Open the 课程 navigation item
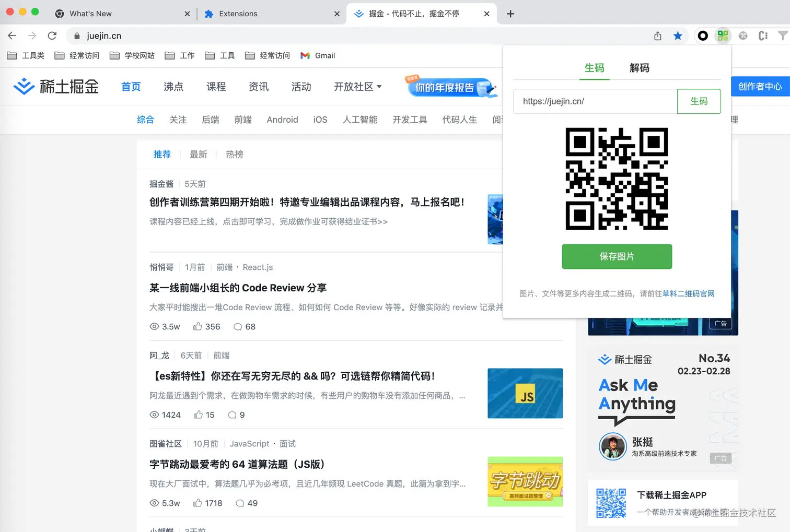790x532 pixels. coord(216,87)
